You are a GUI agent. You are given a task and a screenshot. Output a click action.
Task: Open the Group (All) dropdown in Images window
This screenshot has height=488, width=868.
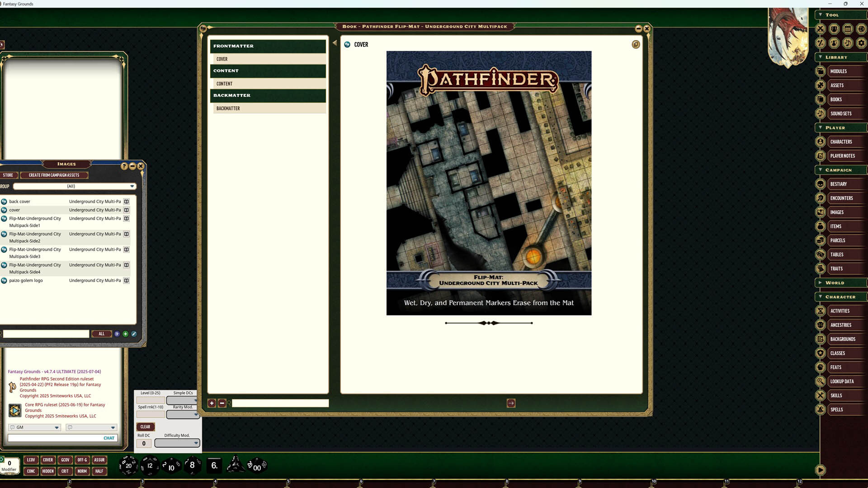coord(74,186)
